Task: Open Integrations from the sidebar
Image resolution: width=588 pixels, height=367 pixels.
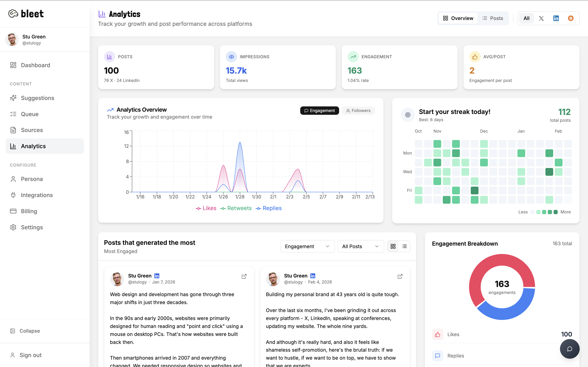Action: pyautogui.click(x=37, y=195)
